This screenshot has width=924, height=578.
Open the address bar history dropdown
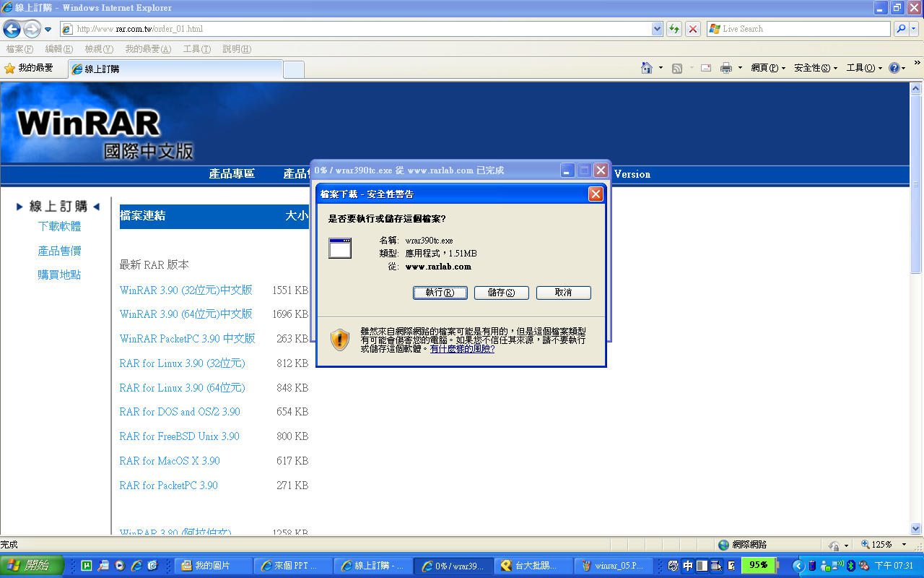pyautogui.click(x=657, y=29)
